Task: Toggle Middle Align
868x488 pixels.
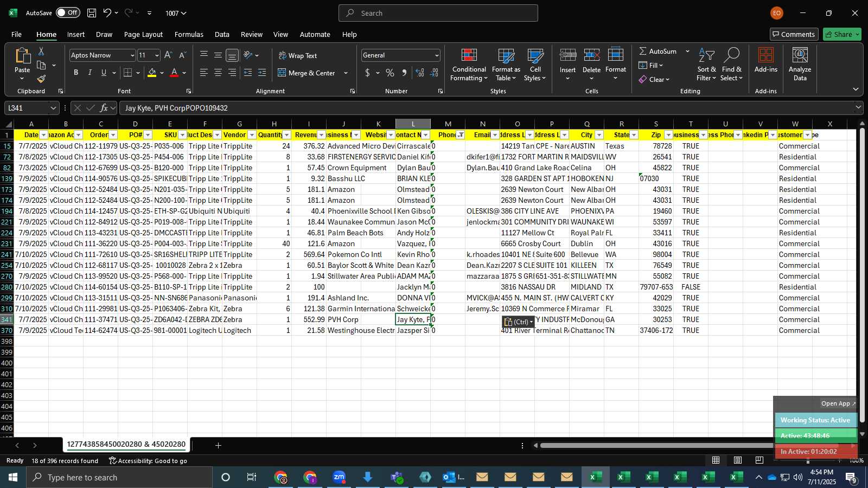Action: coord(218,55)
